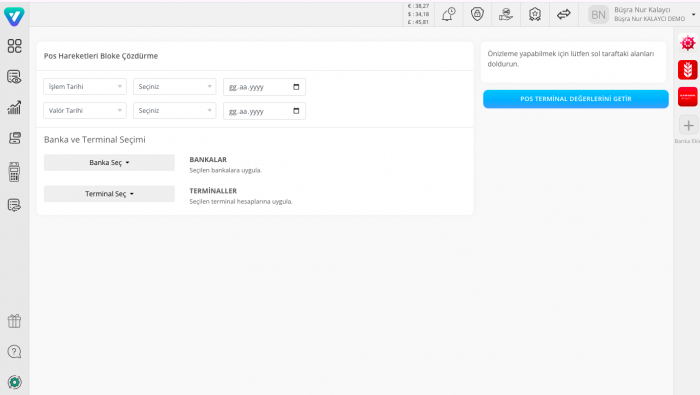The image size is (700, 395).
Task: Open calendar picker in İşlem Tarihi date field
Action: (x=296, y=87)
